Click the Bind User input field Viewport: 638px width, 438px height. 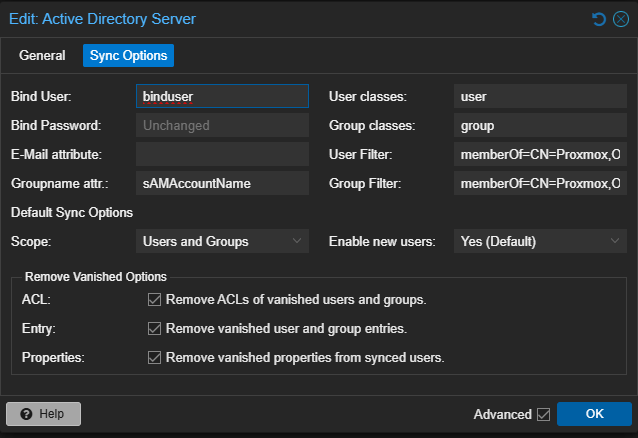click(222, 97)
